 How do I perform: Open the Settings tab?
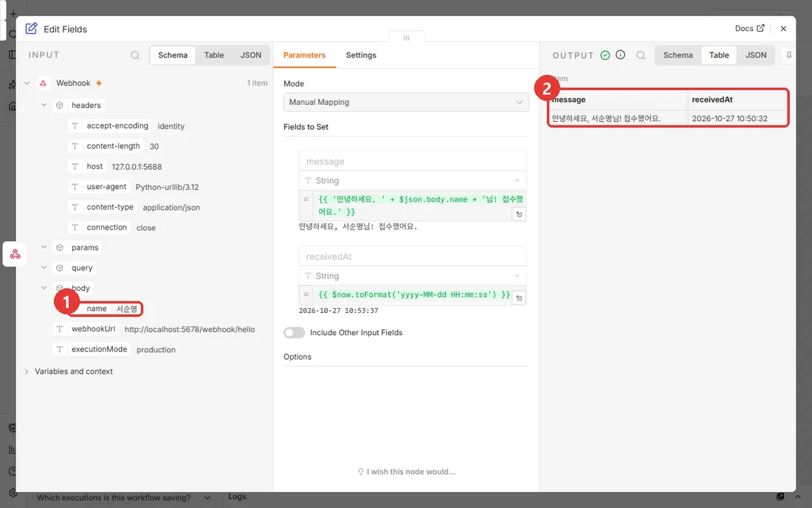361,55
